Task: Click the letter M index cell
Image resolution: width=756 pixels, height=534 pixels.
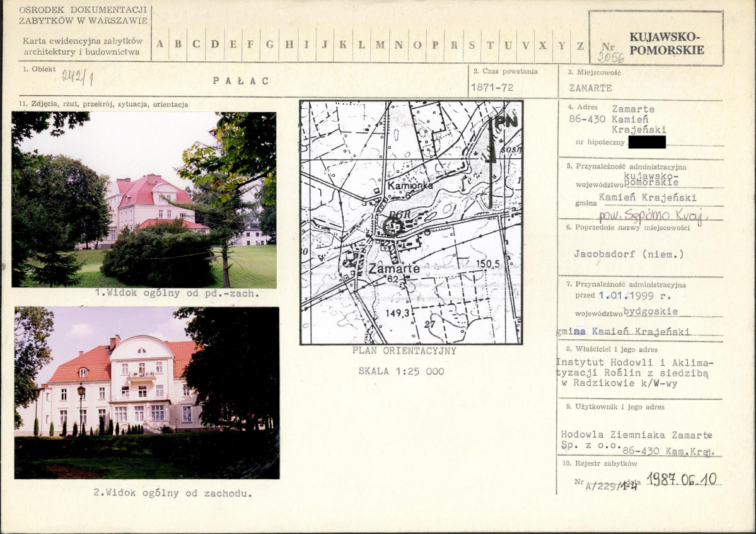Action: click(380, 44)
